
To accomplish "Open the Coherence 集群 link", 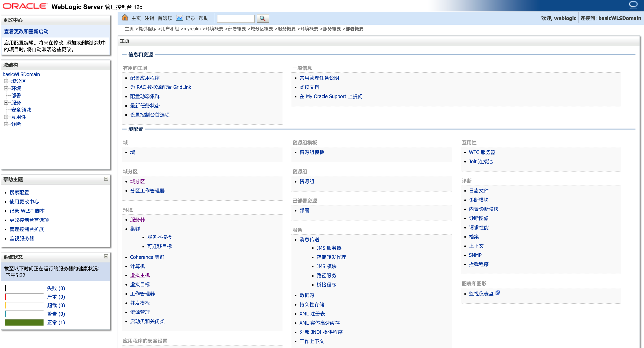I will click(x=147, y=257).
